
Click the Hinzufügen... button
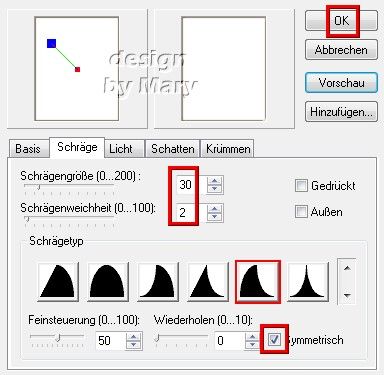(341, 112)
